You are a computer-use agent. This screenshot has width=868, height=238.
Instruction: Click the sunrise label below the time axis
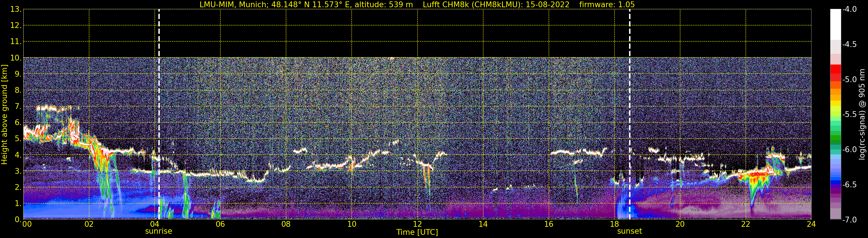pyautogui.click(x=158, y=231)
